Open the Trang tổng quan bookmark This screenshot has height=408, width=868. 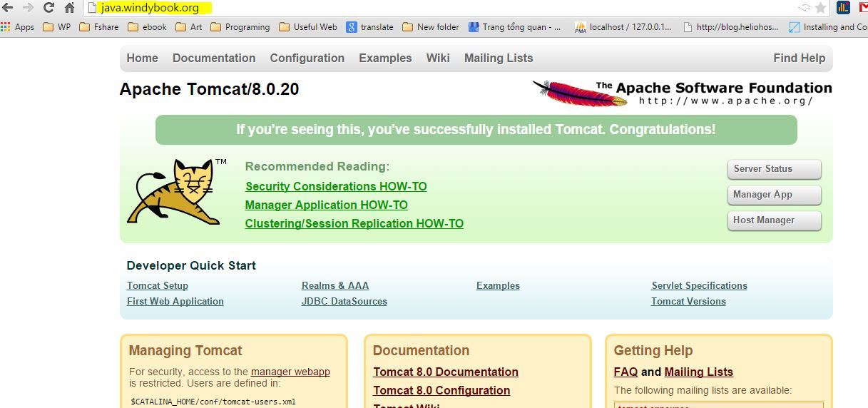tap(514, 27)
